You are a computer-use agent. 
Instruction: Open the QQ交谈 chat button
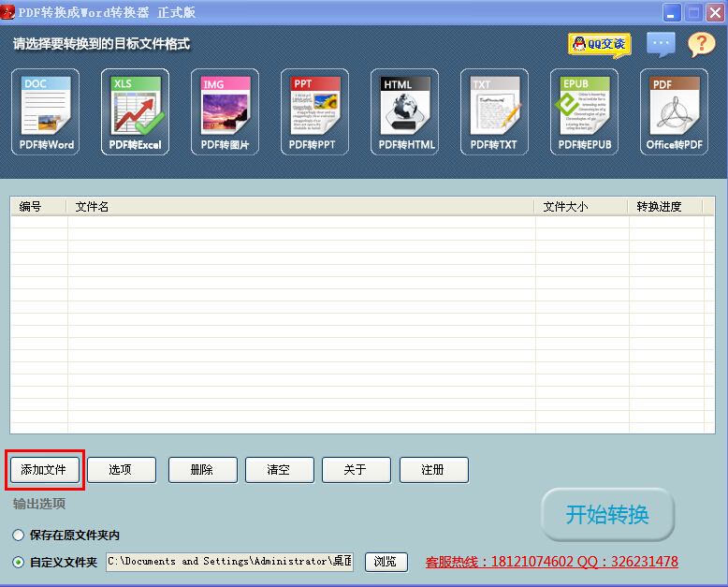pyautogui.click(x=599, y=44)
